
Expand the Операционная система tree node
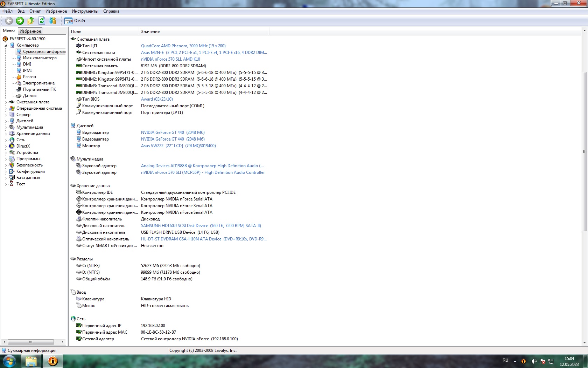pos(6,109)
